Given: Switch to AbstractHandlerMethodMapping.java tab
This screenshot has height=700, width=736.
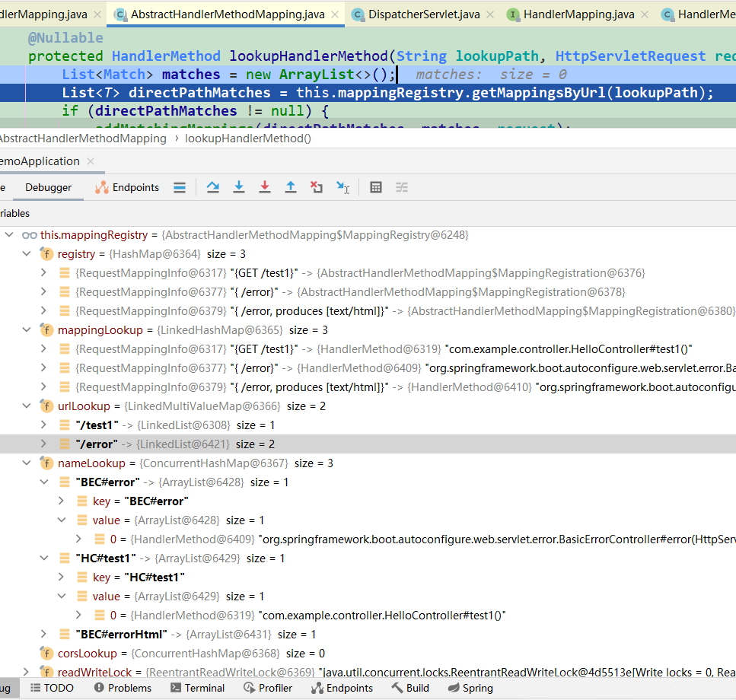Looking at the screenshot, I should [228, 14].
